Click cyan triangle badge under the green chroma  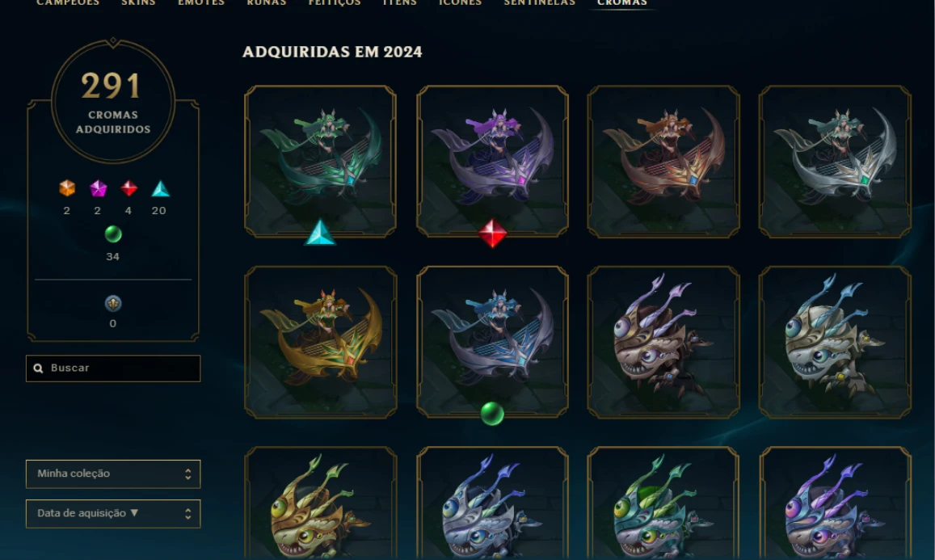(x=320, y=233)
